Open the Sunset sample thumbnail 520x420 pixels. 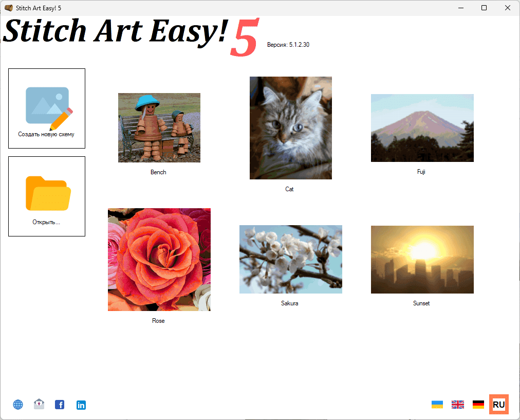tap(422, 260)
